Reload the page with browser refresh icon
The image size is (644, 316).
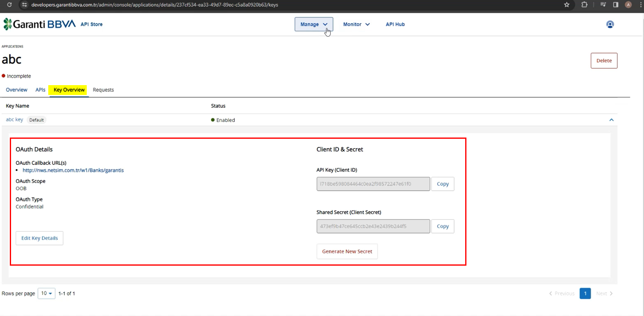(9, 5)
